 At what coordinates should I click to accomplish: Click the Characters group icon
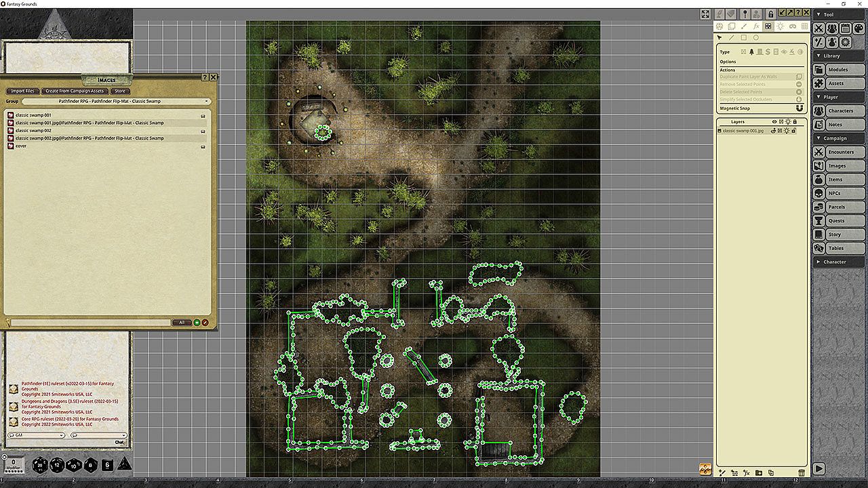pos(819,110)
